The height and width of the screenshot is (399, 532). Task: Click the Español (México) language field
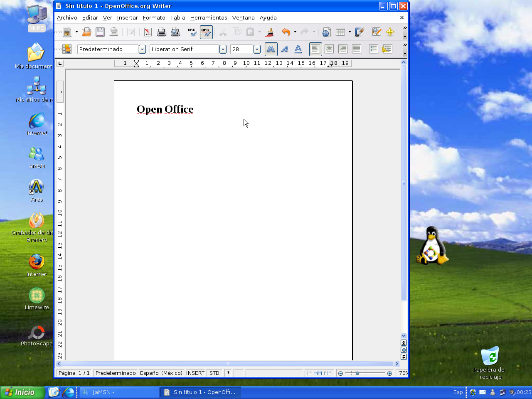(x=161, y=373)
